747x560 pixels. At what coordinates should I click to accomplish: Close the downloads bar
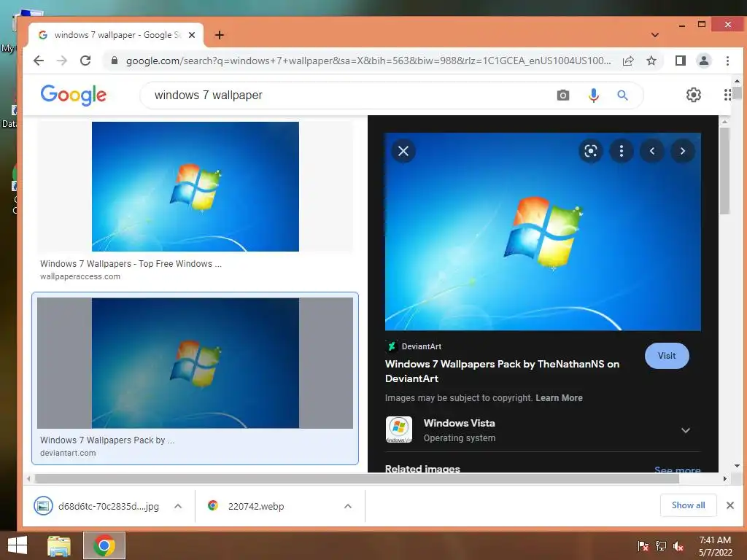click(729, 505)
